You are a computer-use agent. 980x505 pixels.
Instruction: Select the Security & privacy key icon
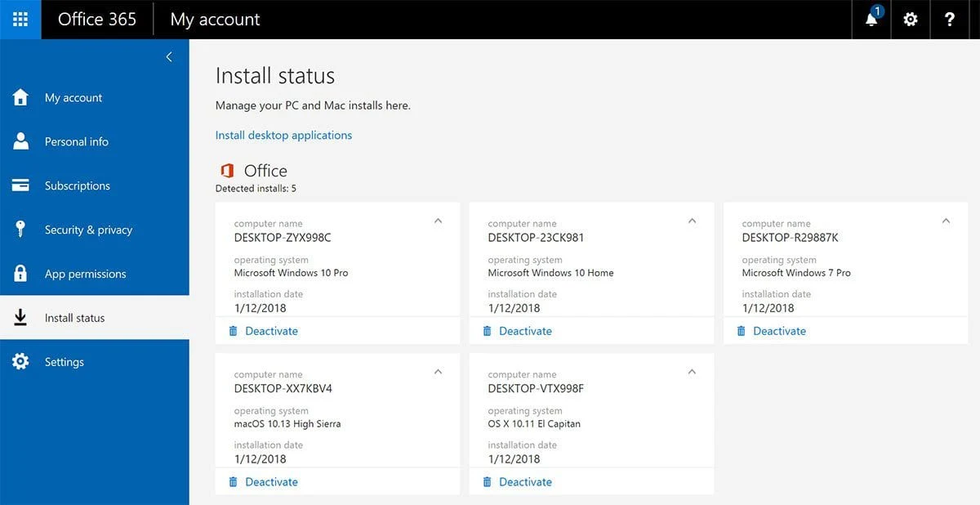(x=20, y=230)
